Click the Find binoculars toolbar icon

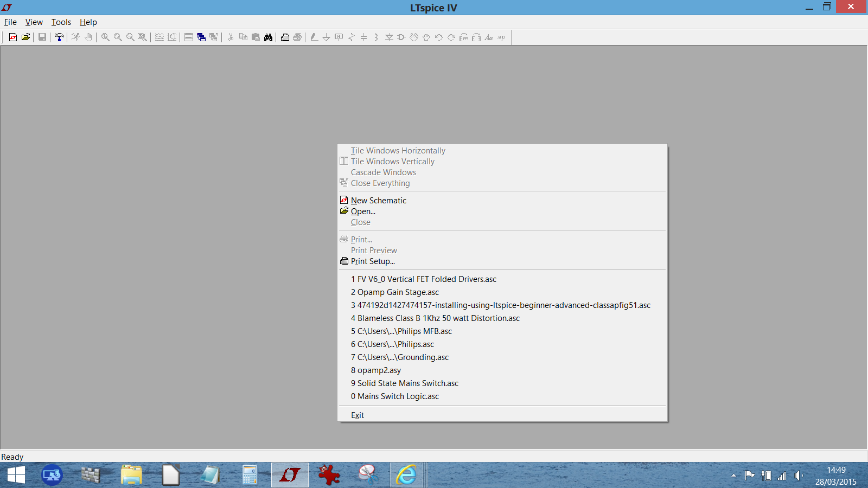(x=268, y=37)
